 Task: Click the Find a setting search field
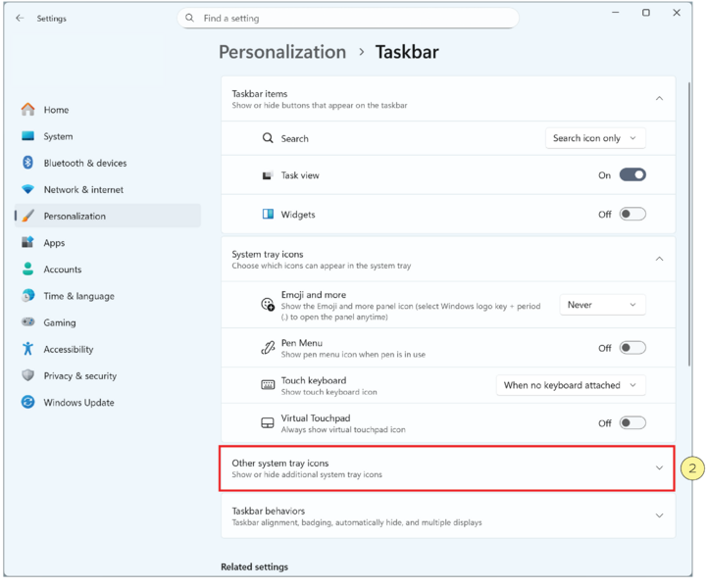(348, 18)
